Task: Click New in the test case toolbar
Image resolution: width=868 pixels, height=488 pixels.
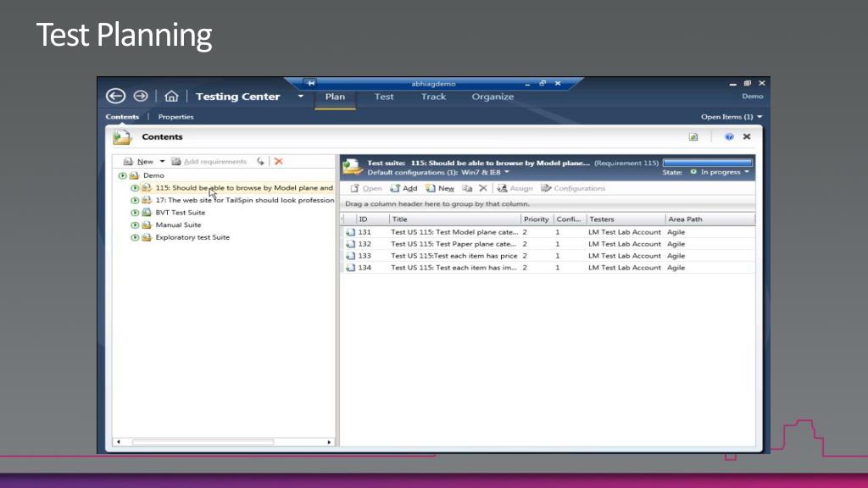Action: pos(440,189)
